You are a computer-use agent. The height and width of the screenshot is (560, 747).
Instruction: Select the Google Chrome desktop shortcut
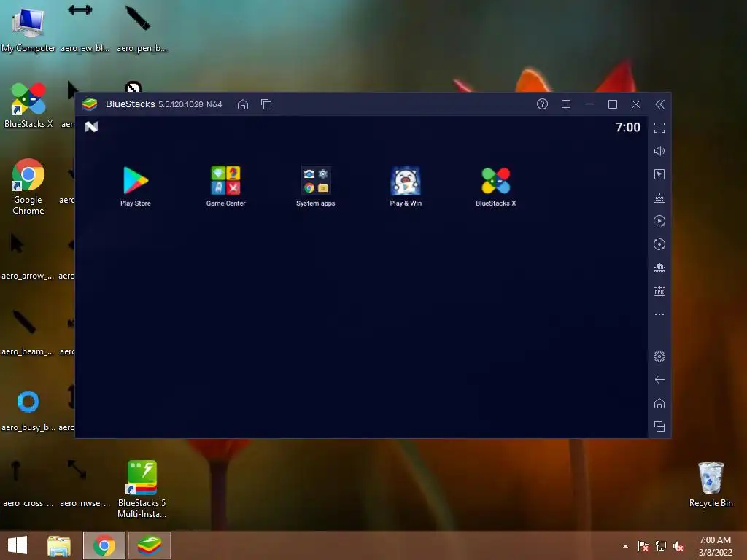point(28,187)
